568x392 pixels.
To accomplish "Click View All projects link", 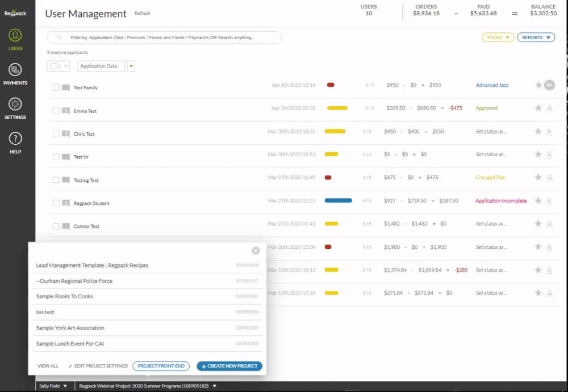I will pyautogui.click(x=48, y=366).
